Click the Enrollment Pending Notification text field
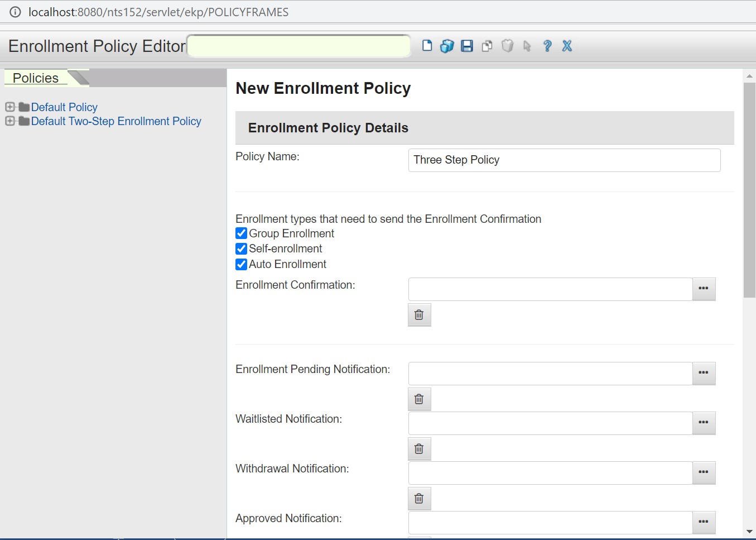Image resolution: width=756 pixels, height=540 pixels. [550, 373]
